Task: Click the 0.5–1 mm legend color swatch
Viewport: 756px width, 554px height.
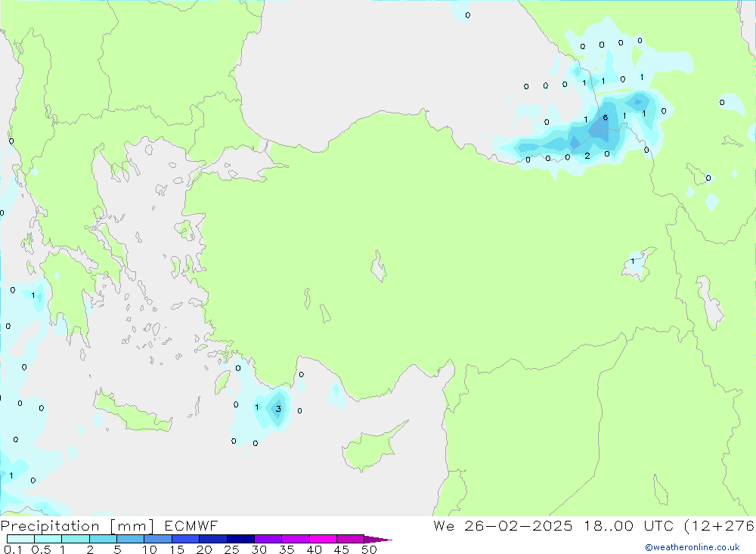Action: tap(48, 539)
